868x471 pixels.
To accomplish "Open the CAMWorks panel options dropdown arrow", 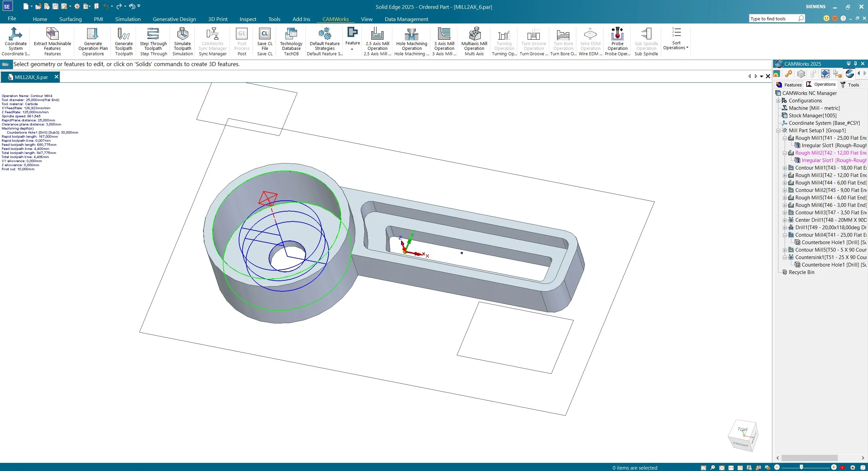I will 848,64.
